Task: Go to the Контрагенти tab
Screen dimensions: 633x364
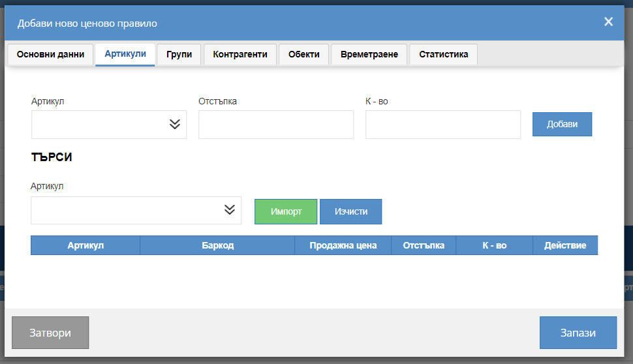Action: click(240, 55)
